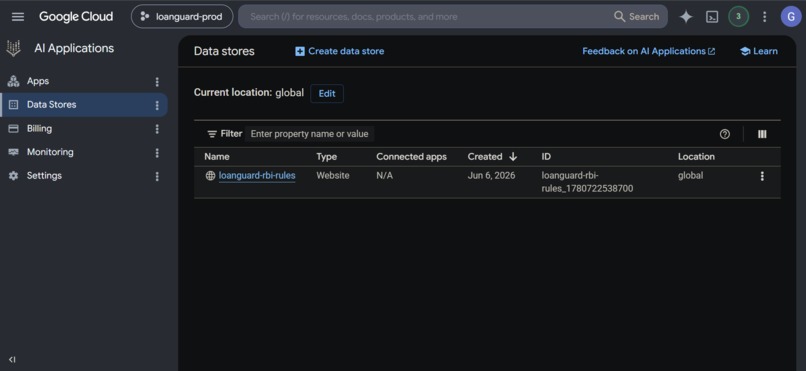This screenshot has height=371, width=806.
Task: Click the Jun 6, 2026 created date
Action: (491, 176)
